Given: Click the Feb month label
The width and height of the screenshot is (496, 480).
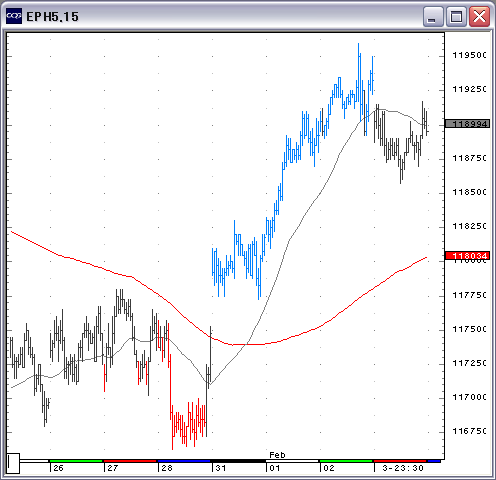Looking at the screenshot, I should (277, 455).
